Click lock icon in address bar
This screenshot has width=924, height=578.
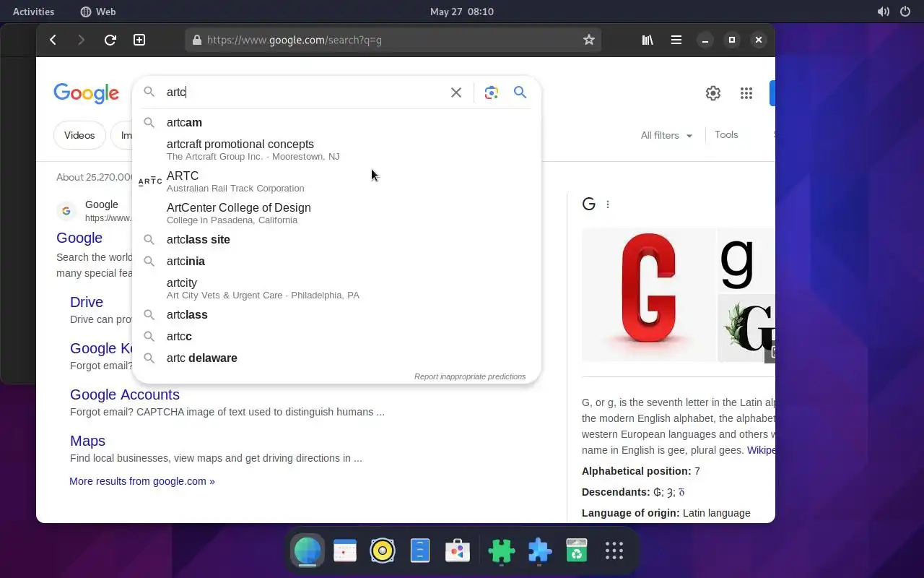click(x=196, y=40)
